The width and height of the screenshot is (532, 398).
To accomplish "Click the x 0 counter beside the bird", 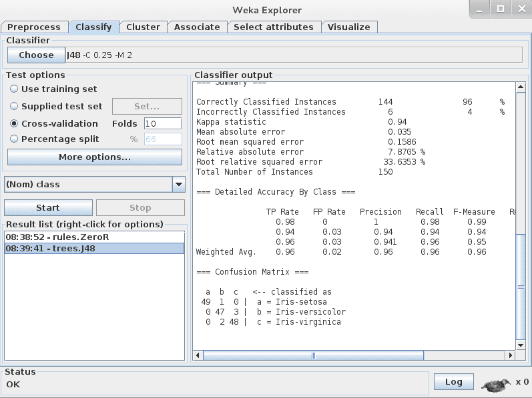I will pos(522,382).
